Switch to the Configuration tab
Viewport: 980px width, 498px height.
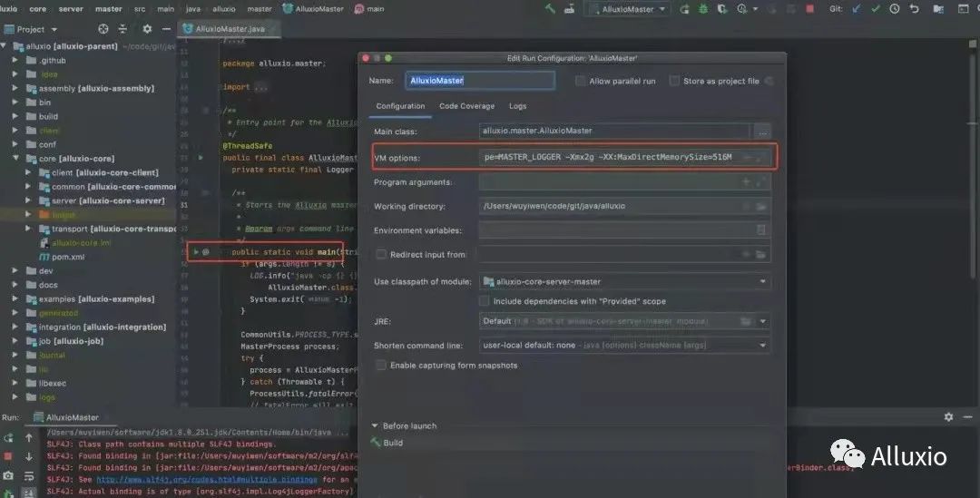tap(400, 106)
